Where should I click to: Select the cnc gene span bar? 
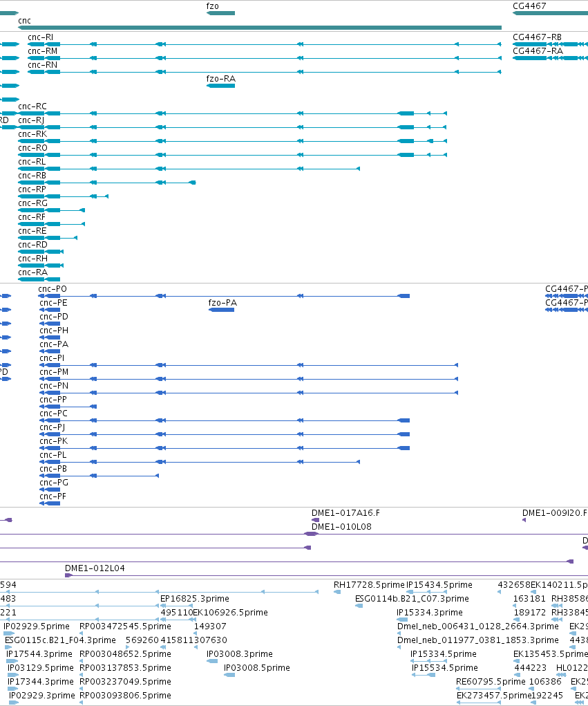tap(260, 28)
